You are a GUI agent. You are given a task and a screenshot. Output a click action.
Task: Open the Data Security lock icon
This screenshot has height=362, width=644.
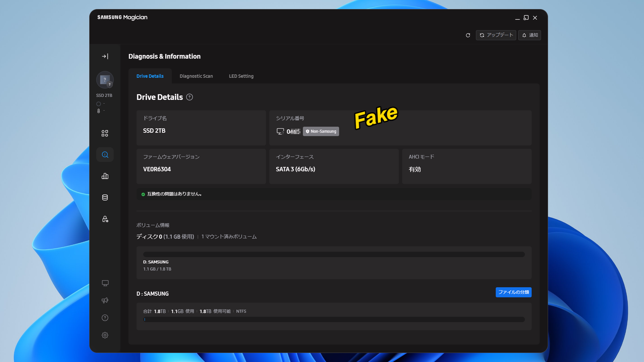tap(105, 219)
